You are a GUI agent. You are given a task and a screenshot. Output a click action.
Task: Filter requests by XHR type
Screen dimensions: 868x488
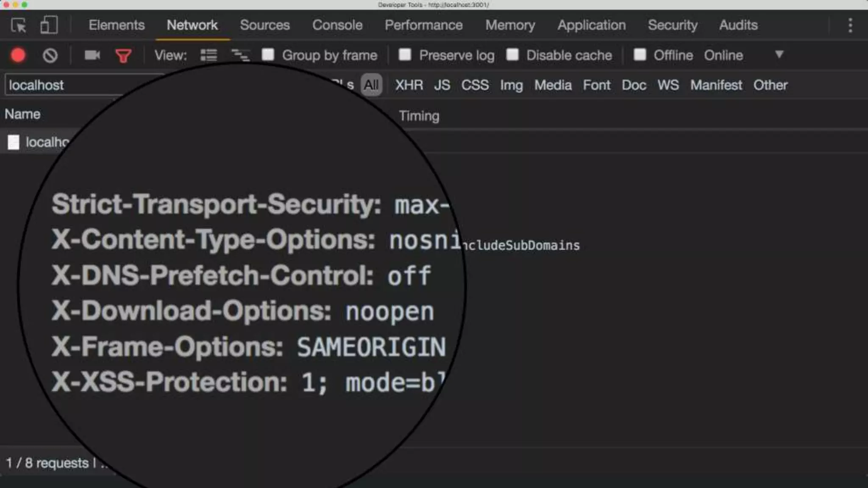(x=409, y=85)
